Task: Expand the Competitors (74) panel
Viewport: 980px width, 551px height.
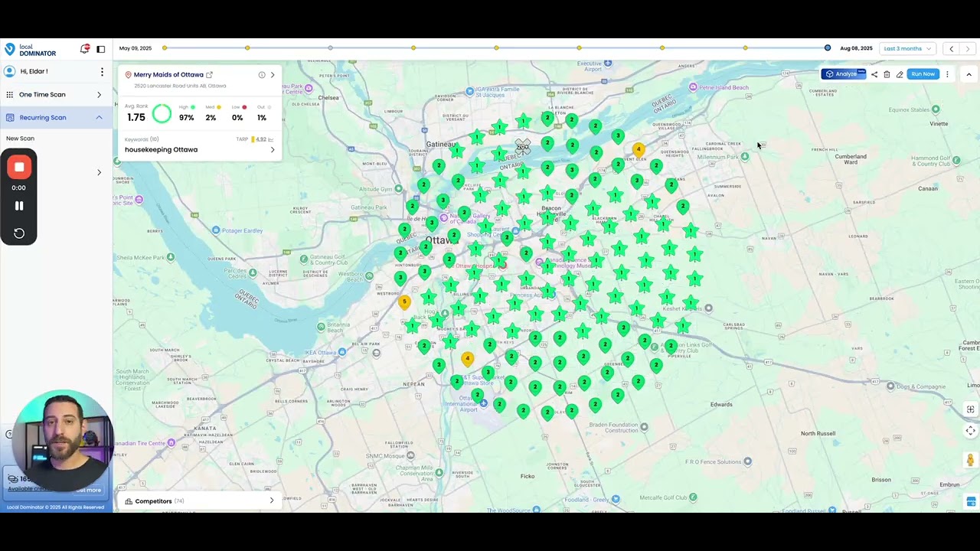Action: tap(271, 501)
